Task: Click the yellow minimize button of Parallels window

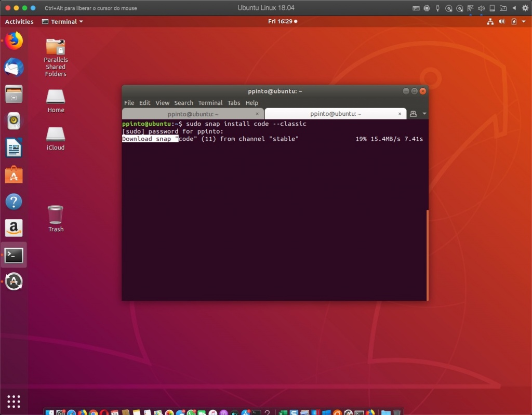Action: [x=16, y=8]
